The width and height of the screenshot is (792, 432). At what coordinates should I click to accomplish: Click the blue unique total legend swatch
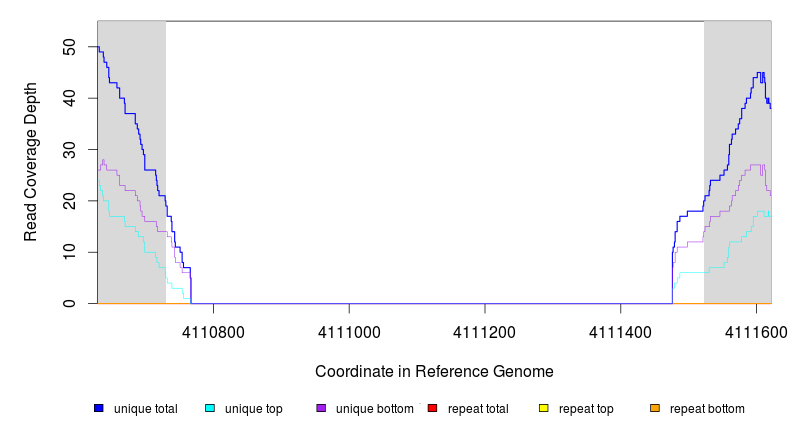tap(99, 408)
